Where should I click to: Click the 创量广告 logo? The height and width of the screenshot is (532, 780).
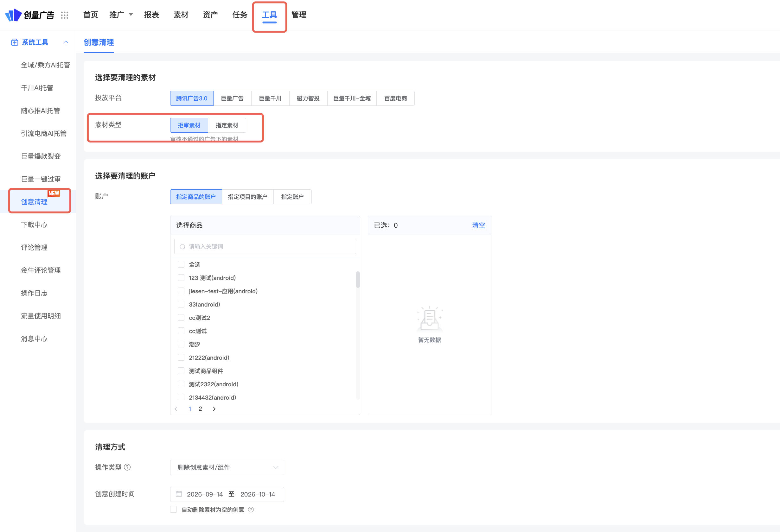[29, 15]
